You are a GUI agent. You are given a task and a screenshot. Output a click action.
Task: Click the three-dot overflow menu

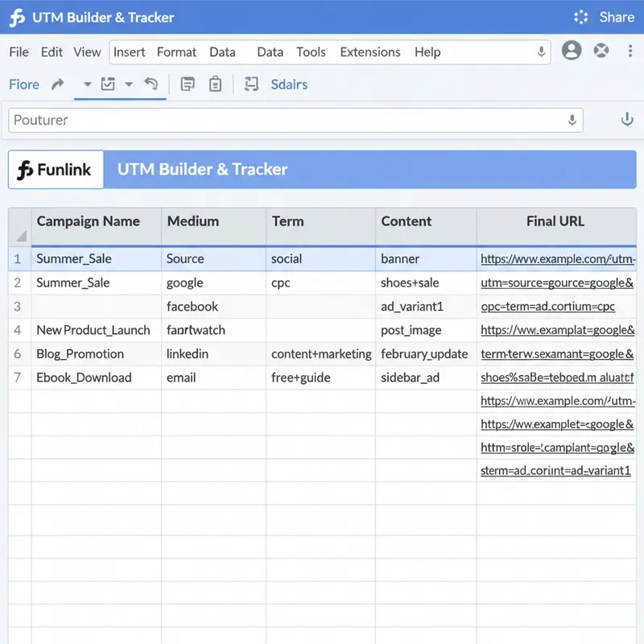[x=630, y=51]
